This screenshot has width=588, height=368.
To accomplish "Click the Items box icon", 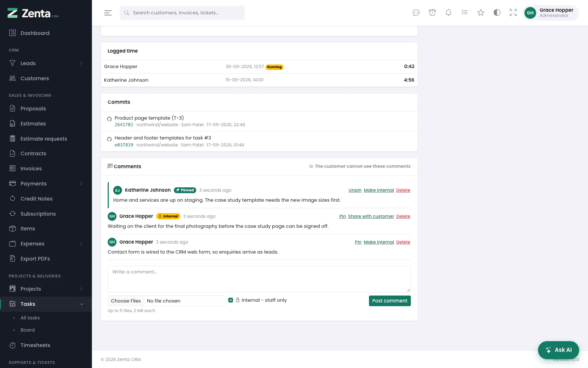I will (x=12, y=229).
